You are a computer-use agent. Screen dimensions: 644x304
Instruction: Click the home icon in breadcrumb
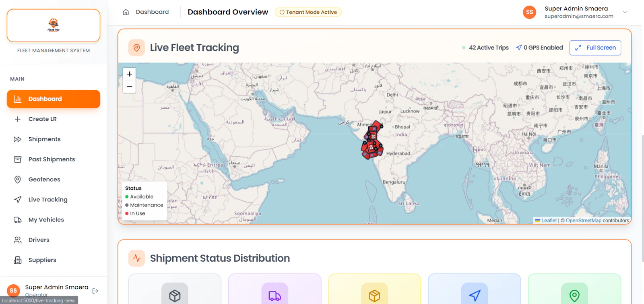click(126, 12)
